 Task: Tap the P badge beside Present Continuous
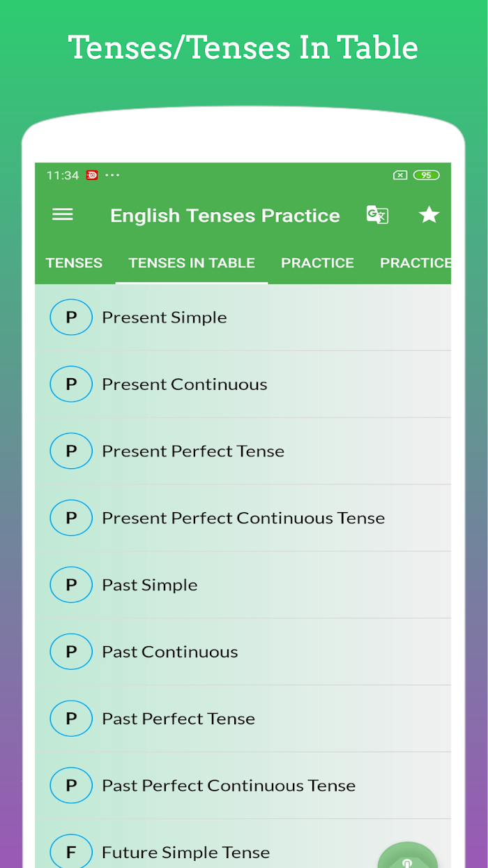click(x=71, y=384)
